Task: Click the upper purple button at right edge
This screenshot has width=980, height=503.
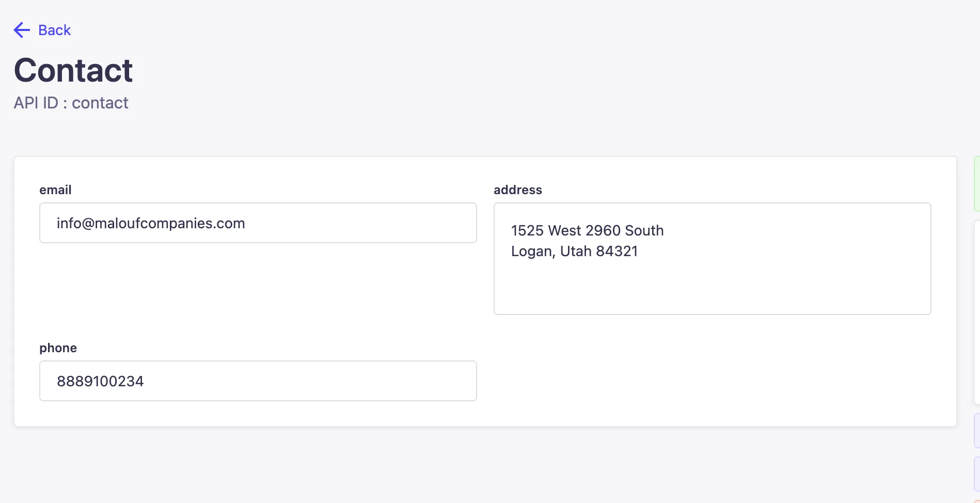Action: [x=976, y=431]
